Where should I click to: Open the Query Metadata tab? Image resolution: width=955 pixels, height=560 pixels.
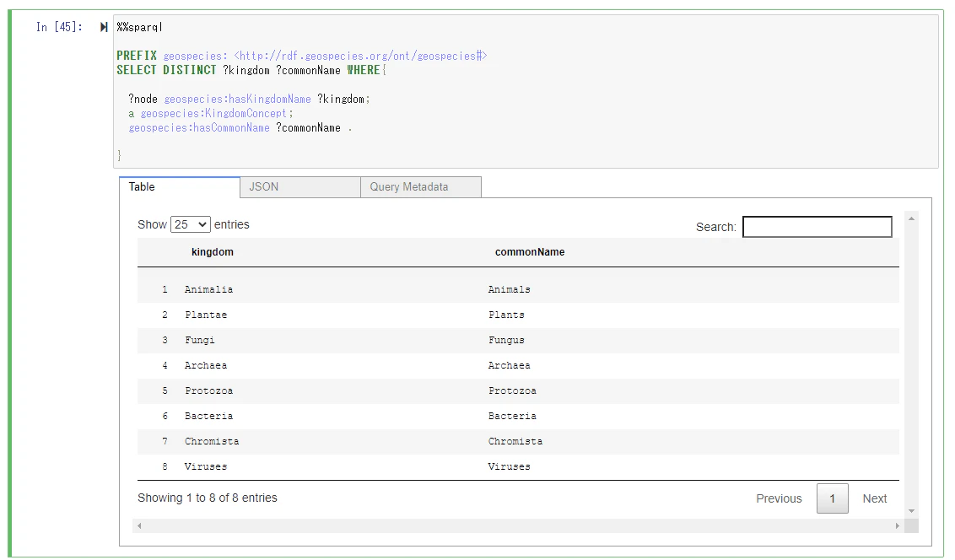(421, 187)
